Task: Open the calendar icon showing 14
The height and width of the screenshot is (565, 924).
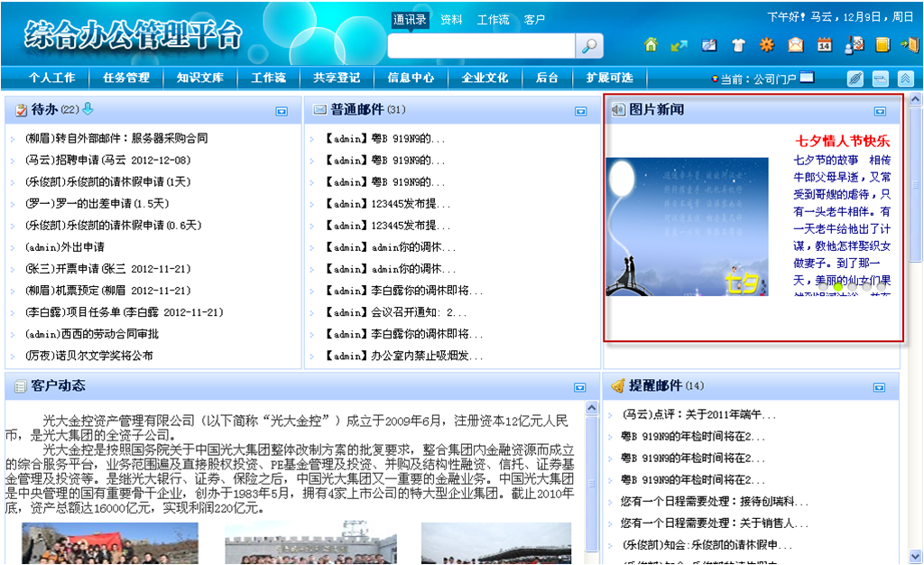Action: [x=825, y=45]
